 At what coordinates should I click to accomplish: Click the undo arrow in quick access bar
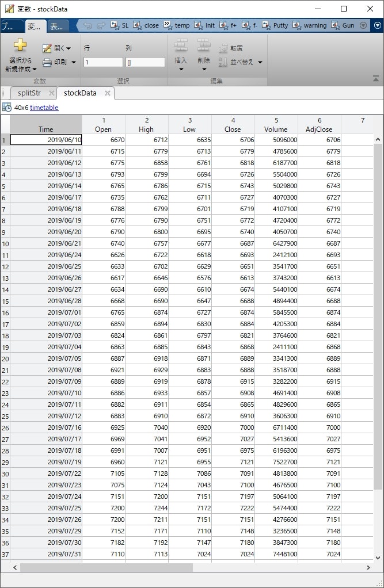tap(88, 25)
